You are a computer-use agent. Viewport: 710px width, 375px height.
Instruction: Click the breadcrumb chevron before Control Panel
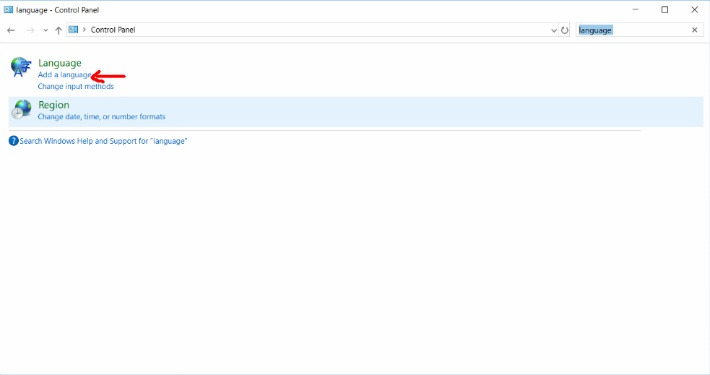[84, 30]
